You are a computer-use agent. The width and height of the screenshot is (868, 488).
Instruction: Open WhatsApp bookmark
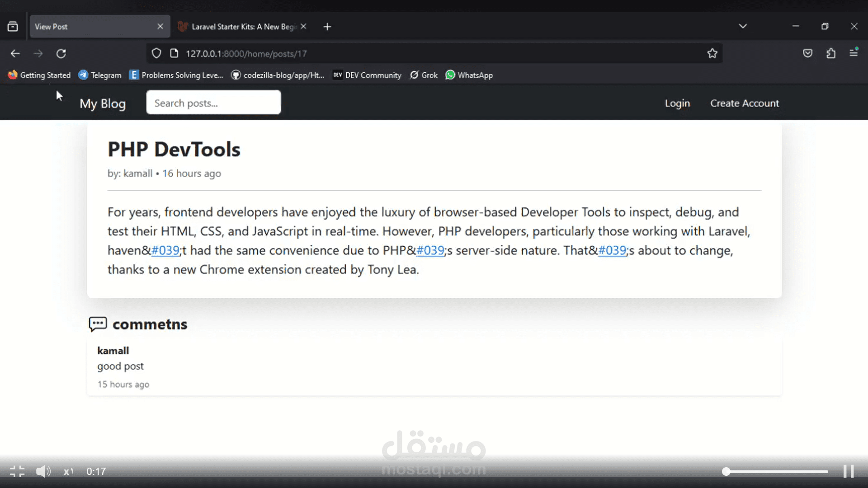[x=469, y=75]
